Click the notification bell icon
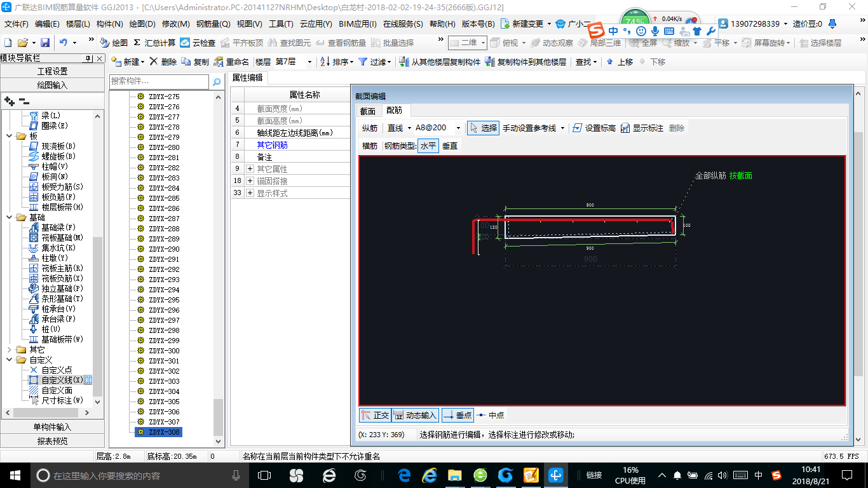This screenshot has width=868, height=488. pyautogui.click(x=832, y=24)
